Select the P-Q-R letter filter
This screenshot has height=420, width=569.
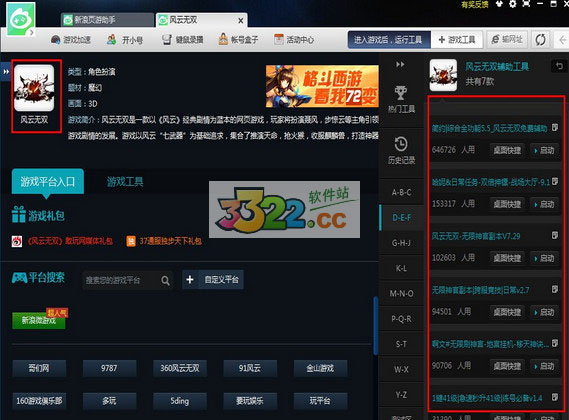tap(401, 319)
